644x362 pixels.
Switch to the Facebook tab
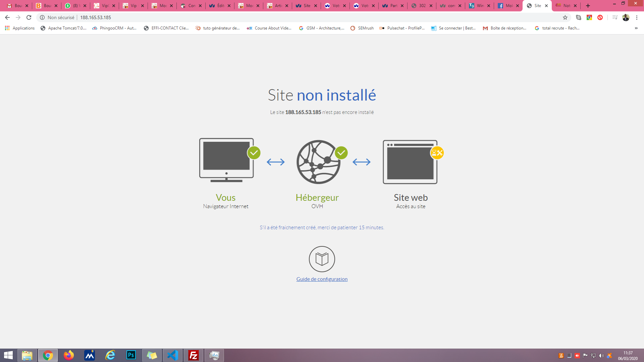click(506, 6)
